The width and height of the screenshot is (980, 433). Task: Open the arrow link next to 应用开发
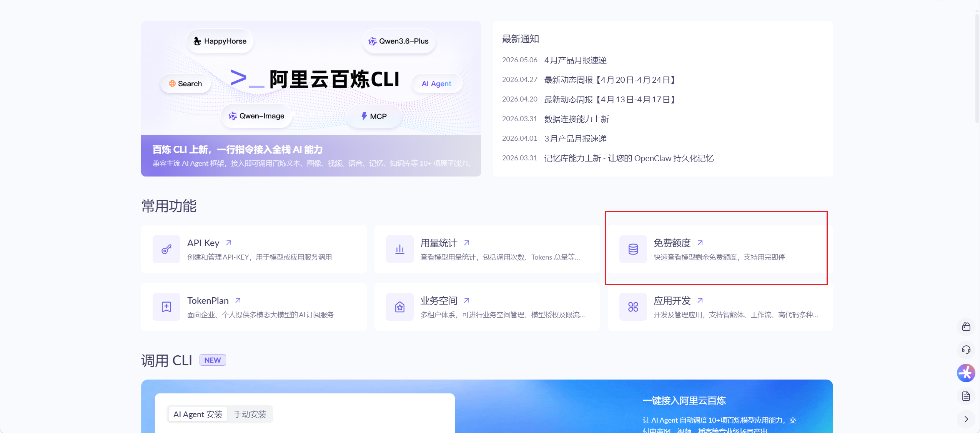pos(700,300)
